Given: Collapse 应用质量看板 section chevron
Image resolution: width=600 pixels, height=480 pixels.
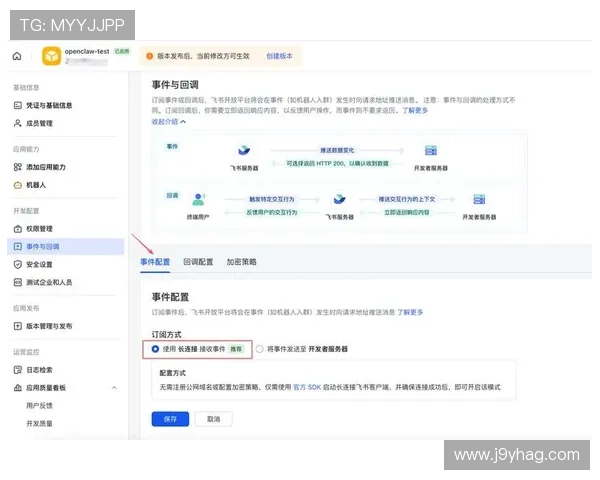Looking at the screenshot, I should [114, 388].
